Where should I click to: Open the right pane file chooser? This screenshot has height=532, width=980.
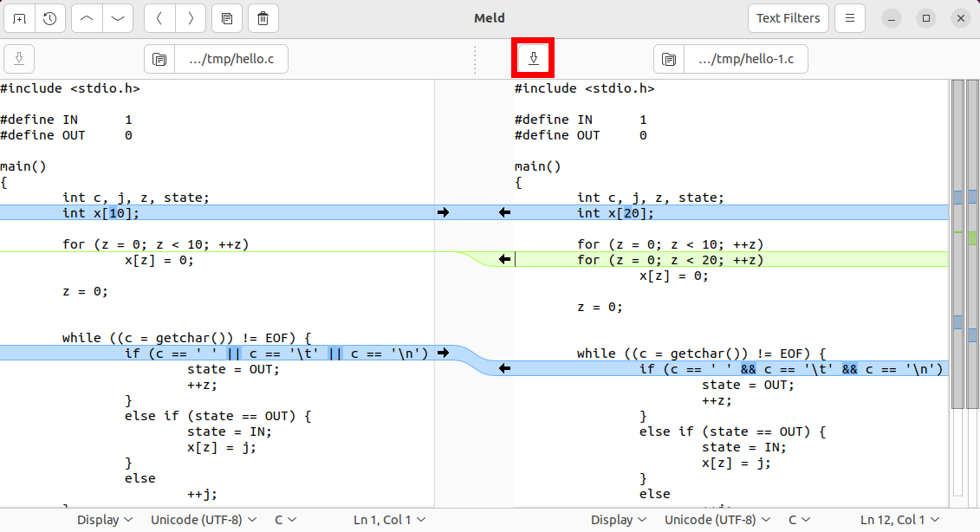668,59
